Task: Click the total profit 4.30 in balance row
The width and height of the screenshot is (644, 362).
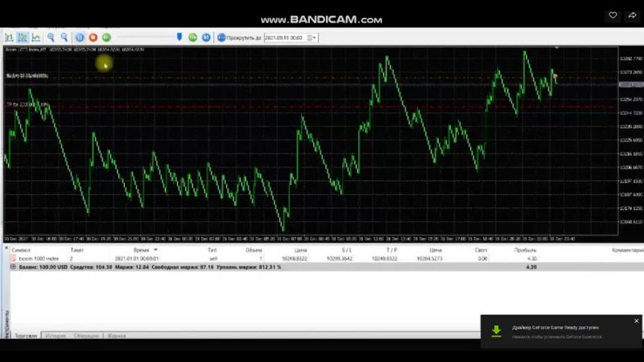Action: [531, 267]
